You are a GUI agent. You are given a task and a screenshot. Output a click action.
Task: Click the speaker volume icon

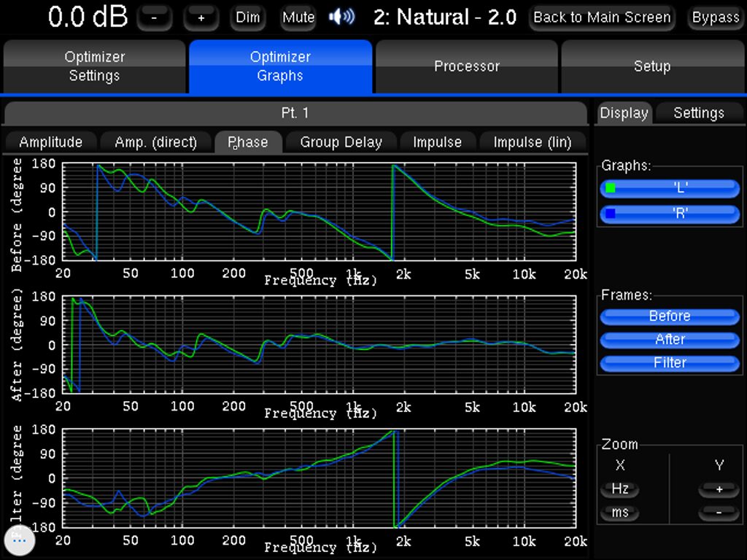(341, 17)
